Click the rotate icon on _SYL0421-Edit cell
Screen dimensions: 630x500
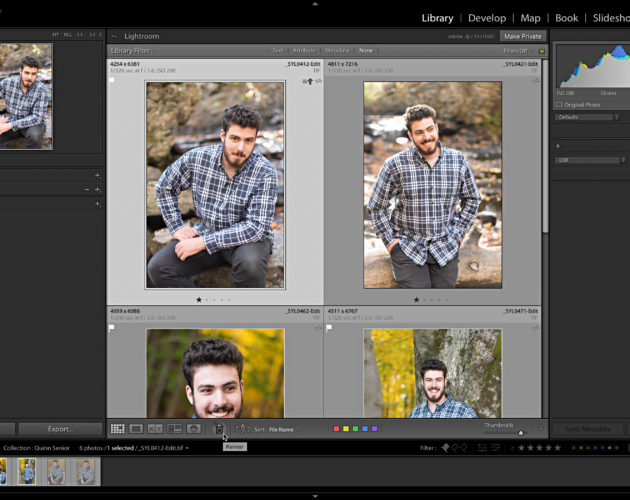pos(536,81)
